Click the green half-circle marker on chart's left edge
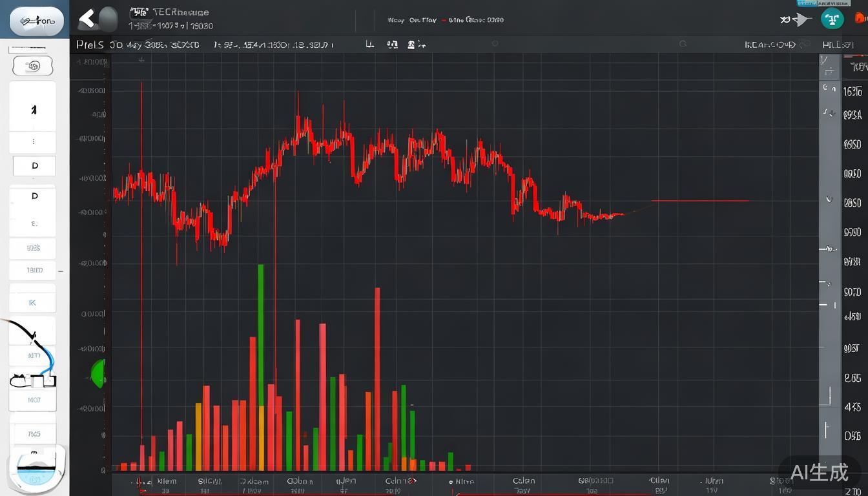The width and height of the screenshot is (868, 496). pyautogui.click(x=98, y=373)
